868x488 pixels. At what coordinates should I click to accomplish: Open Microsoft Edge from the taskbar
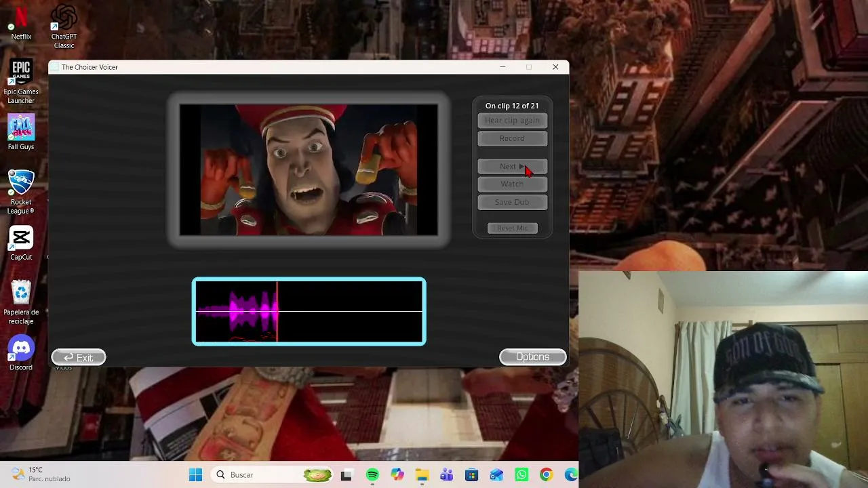click(570, 475)
